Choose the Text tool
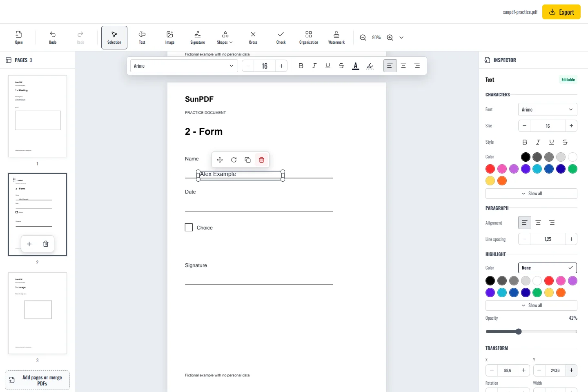Viewport: 588px width, 392px height. click(x=142, y=38)
